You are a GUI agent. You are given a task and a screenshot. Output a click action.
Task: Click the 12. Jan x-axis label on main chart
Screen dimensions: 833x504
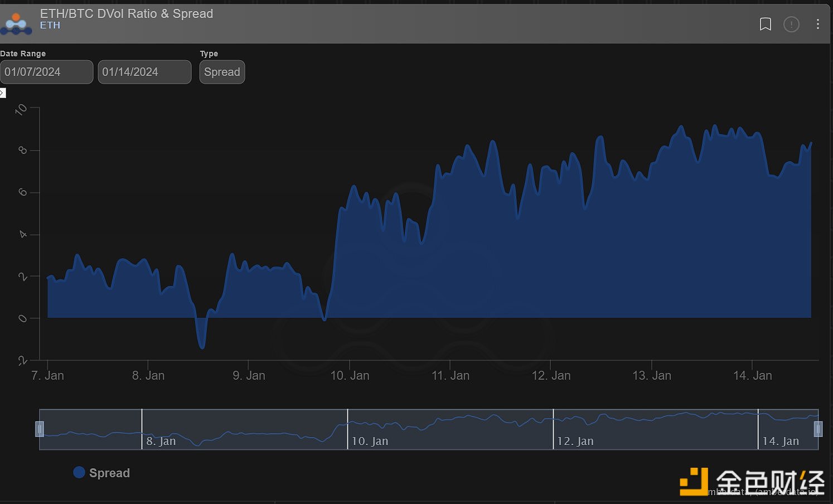(x=551, y=376)
